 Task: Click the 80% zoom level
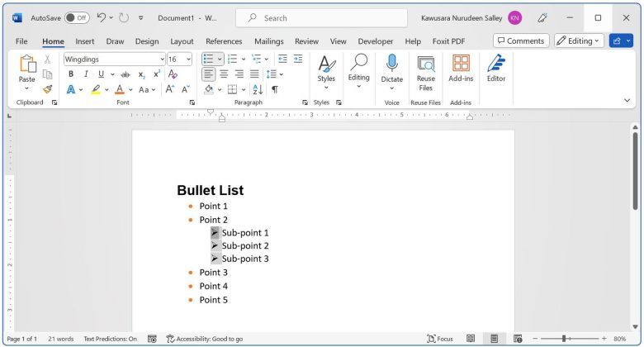[x=619, y=339]
